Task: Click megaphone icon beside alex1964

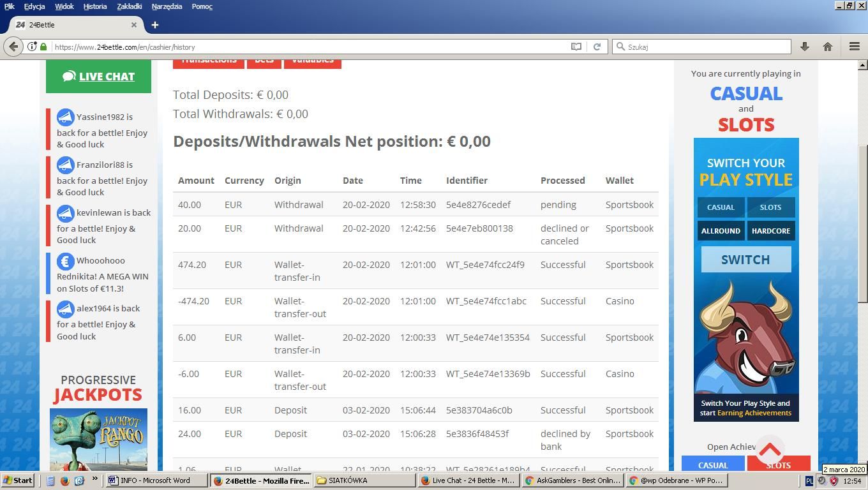Action: coord(65,309)
